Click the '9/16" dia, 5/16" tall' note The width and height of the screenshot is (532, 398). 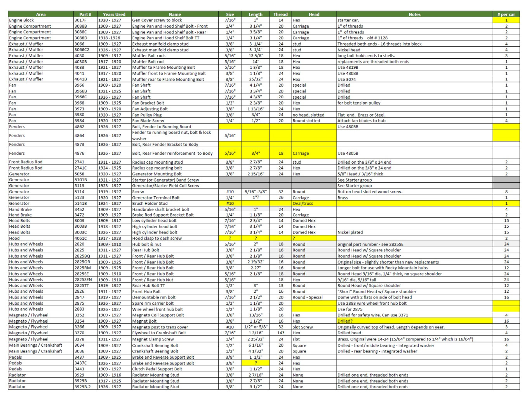pos(356,280)
